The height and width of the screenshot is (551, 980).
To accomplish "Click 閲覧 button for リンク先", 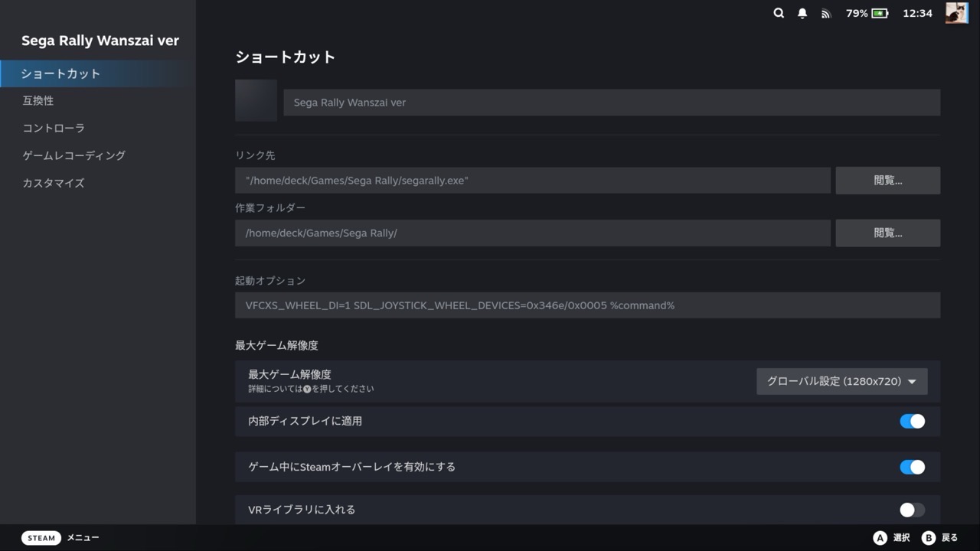I will coord(887,181).
